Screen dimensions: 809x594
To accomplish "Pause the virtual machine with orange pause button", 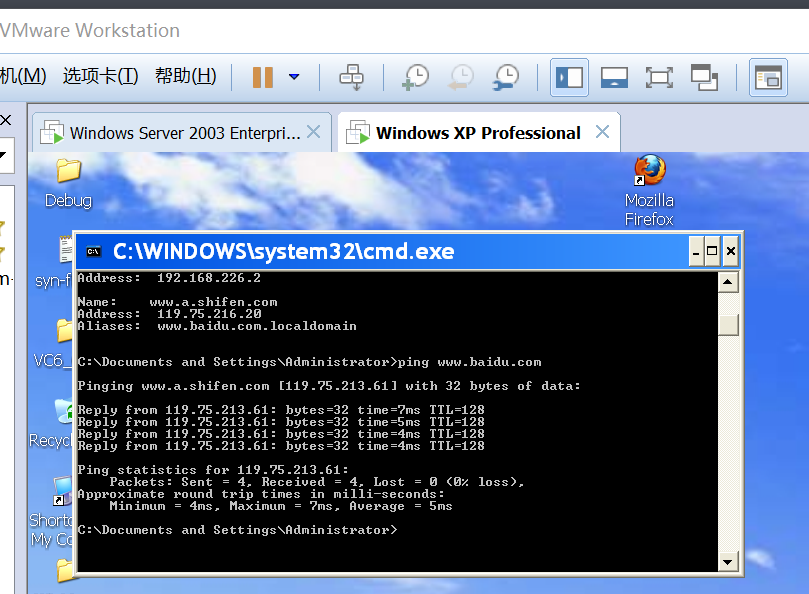I will pos(263,77).
